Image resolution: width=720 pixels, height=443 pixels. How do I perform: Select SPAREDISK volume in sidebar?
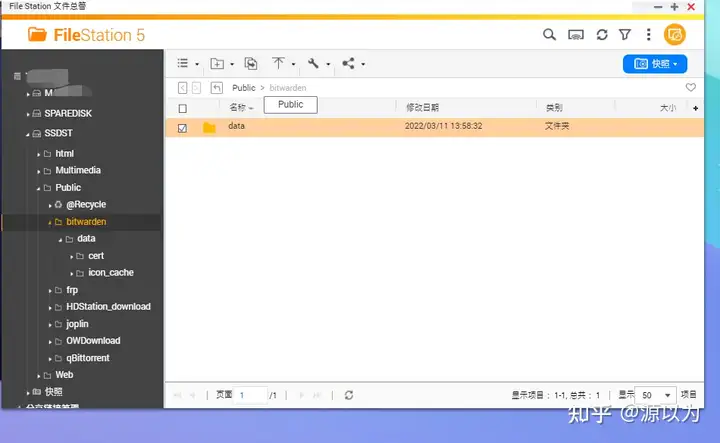[x=68, y=113]
